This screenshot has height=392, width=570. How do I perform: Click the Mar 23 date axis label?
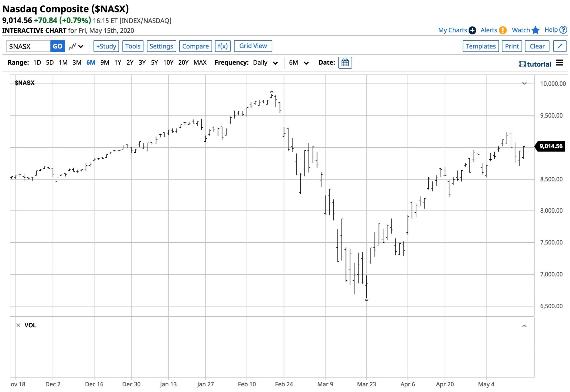[366, 384]
